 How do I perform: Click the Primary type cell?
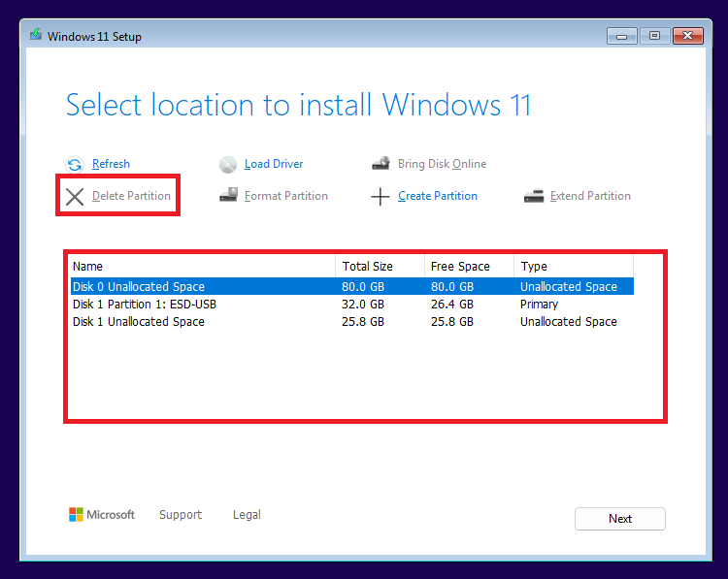[539, 305]
